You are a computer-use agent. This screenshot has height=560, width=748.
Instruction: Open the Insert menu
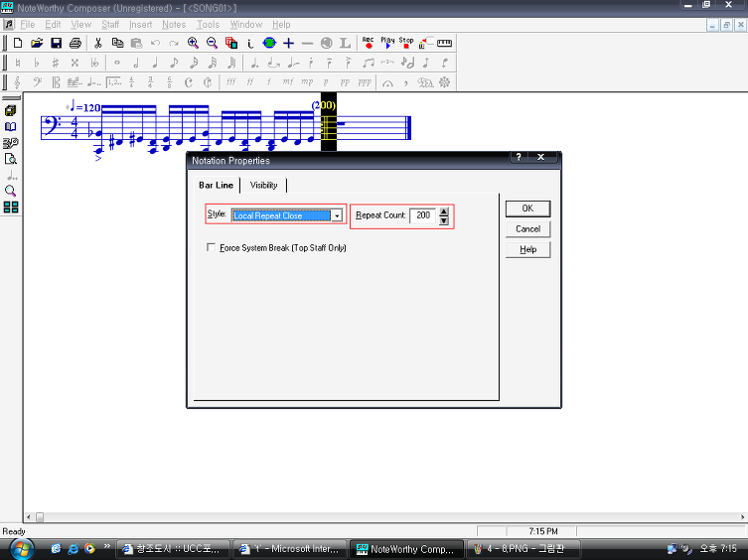(x=140, y=25)
